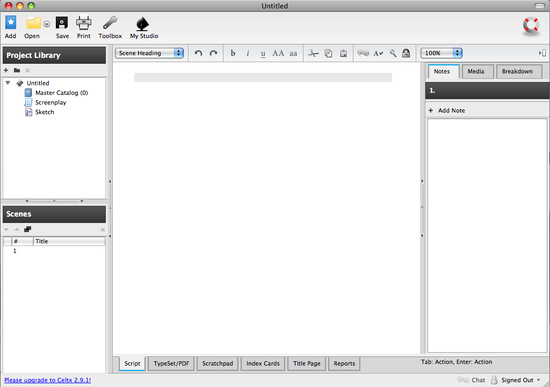
Task: Click the notes text area
Action: pos(487,235)
